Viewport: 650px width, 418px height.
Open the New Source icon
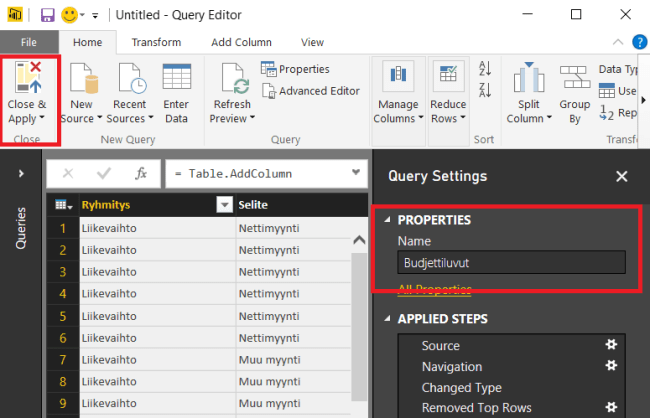point(82,81)
